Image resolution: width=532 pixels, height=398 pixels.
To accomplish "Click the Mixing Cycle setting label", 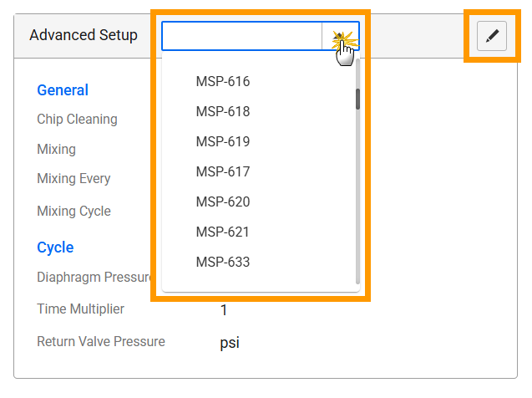I will coord(73,212).
